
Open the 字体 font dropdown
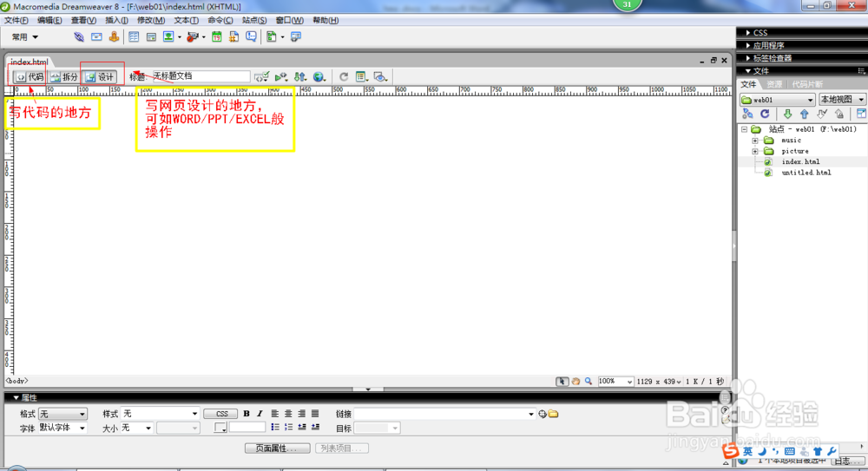tap(62, 428)
